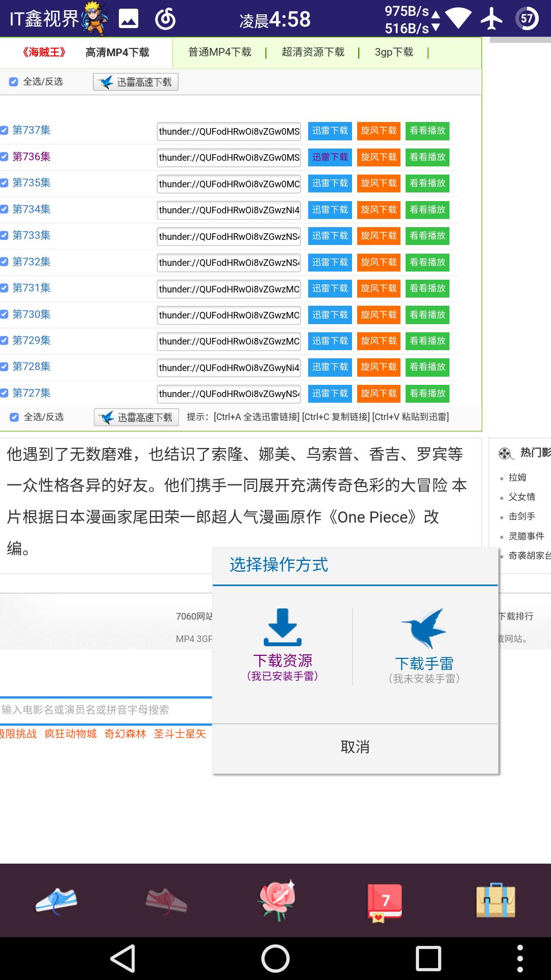
Task: Click 看看播放 for episode 733
Action: pos(428,236)
